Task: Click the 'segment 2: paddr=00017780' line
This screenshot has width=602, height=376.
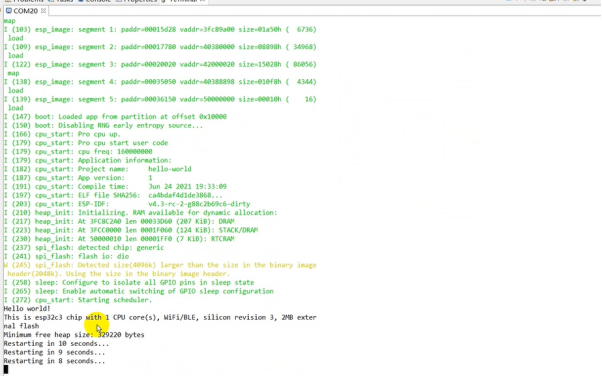Action: click(160, 46)
